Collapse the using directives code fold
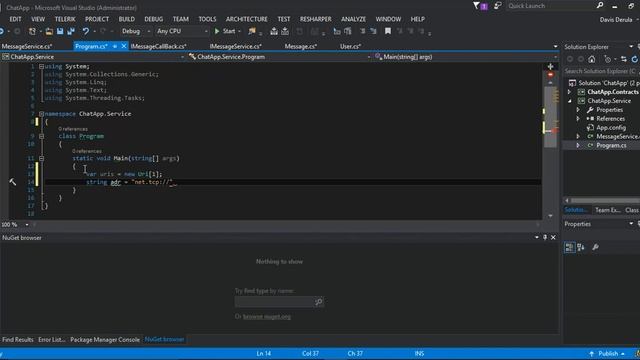This screenshot has width=640, height=360. (x=41, y=67)
